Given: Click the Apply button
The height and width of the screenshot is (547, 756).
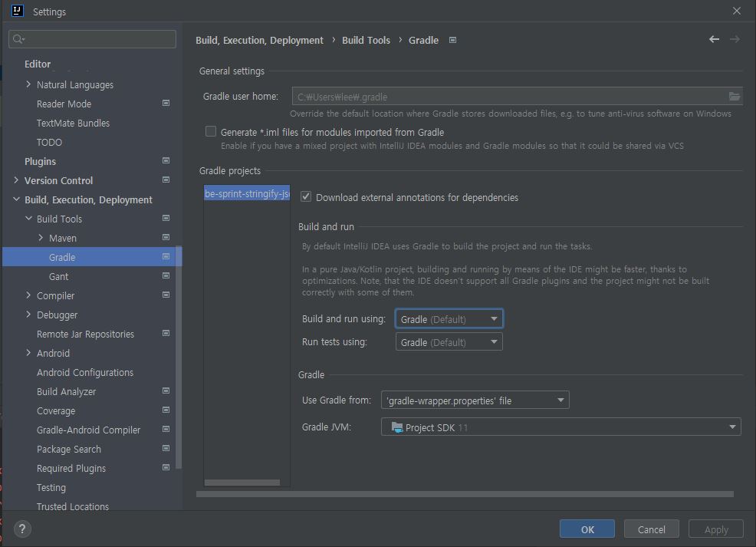Looking at the screenshot, I should click(x=715, y=529).
